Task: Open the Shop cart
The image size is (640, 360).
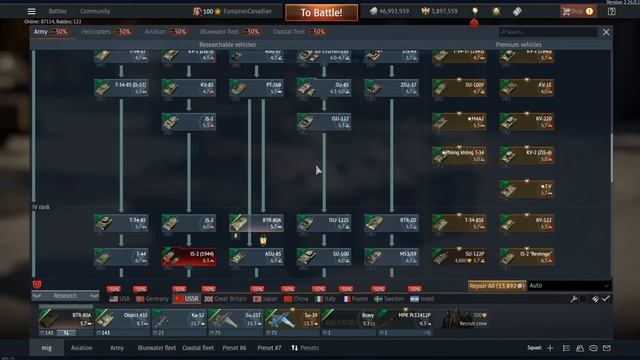Action: point(577,11)
